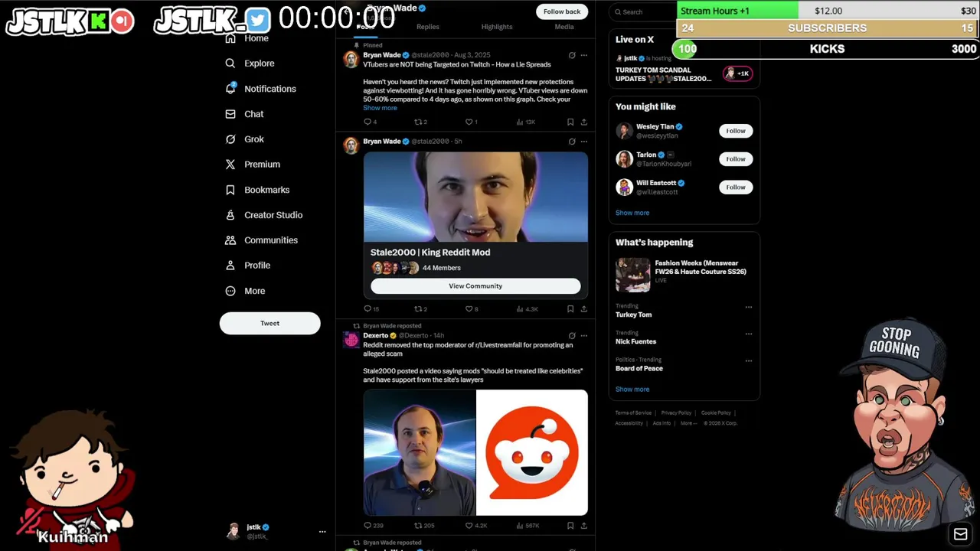This screenshot has width=980, height=551.
Task: Join the jstlk live space listeners
Action: click(738, 73)
